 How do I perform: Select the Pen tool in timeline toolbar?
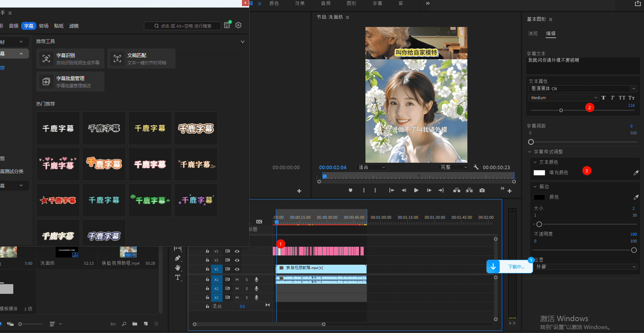pyautogui.click(x=177, y=258)
